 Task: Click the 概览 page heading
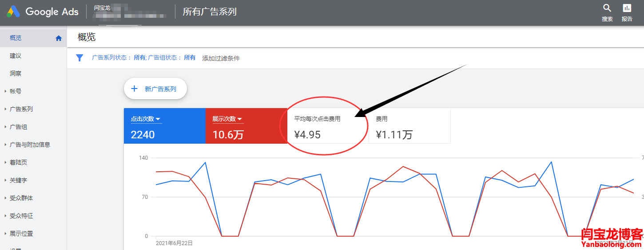click(x=87, y=37)
